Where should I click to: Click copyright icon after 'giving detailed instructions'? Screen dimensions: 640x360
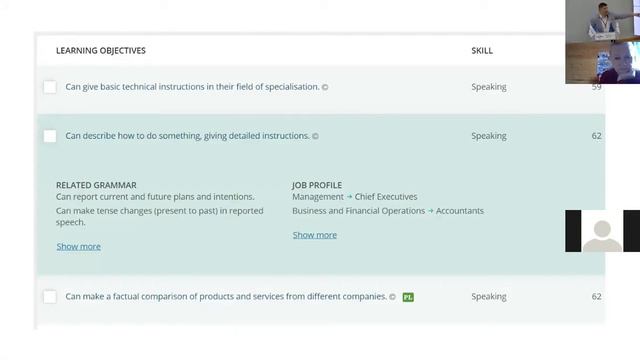[x=315, y=136]
